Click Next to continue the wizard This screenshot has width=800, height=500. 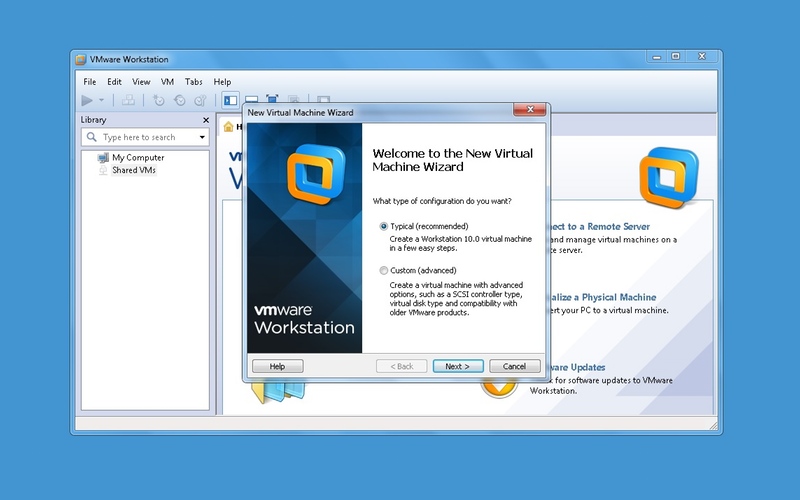coord(458,366)
